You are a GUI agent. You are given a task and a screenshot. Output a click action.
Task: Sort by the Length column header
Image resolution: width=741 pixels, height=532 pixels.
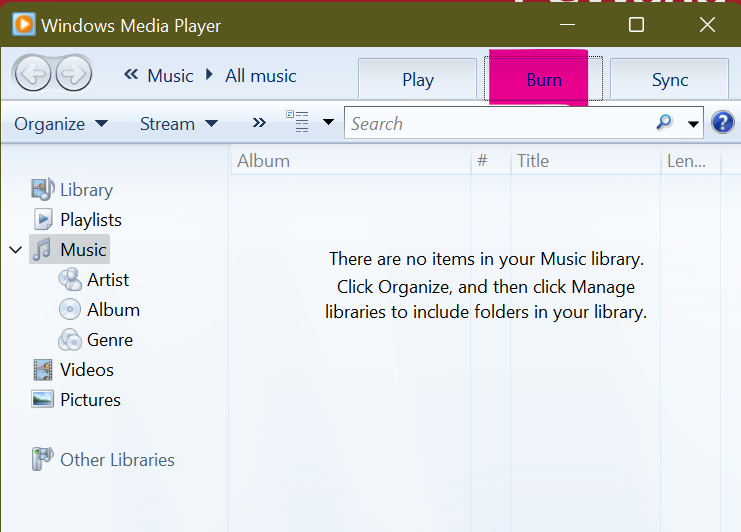coord(690,161)
